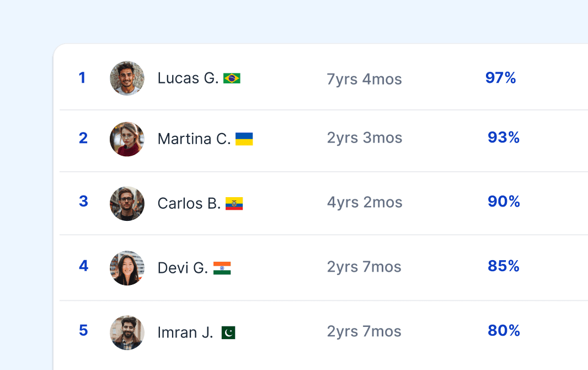The width and height of the screenshot is (588, 370).
Task: Select the name Devi G.
Action: [183, 268]
